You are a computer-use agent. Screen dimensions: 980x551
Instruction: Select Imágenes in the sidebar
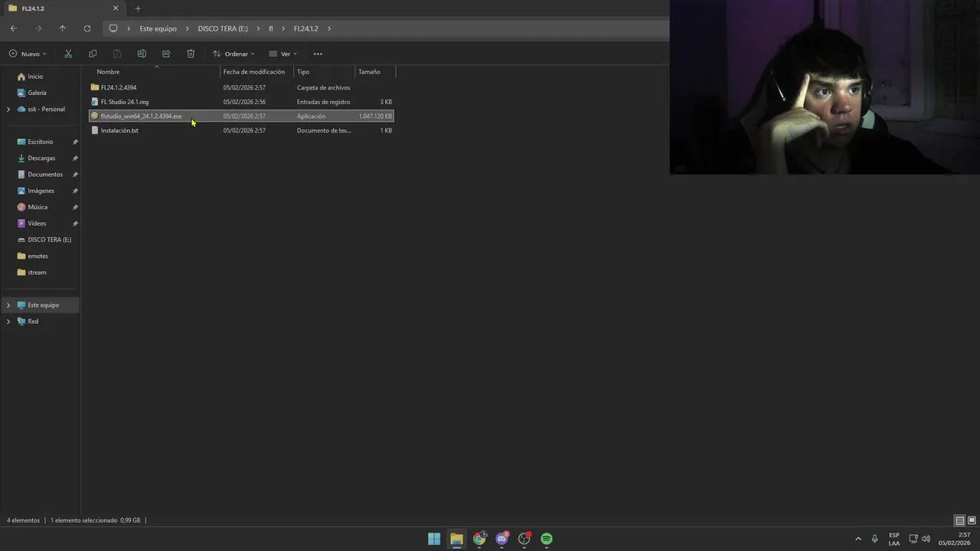[41, 191]
